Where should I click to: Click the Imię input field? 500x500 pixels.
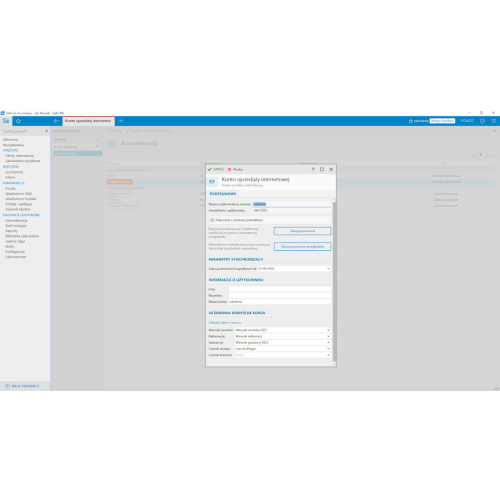280,289
